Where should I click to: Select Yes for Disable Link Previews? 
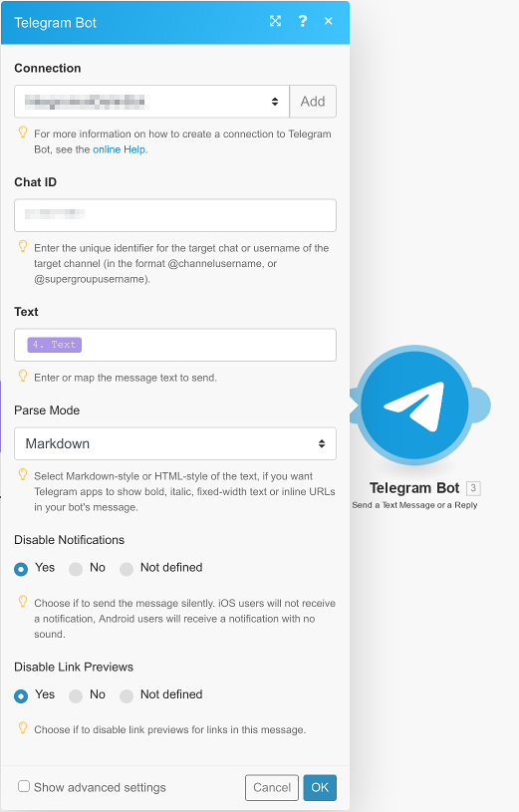(21, 696)
